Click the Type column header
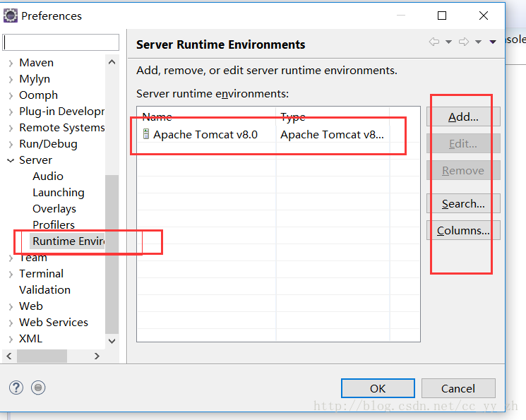 click(333, 116)
